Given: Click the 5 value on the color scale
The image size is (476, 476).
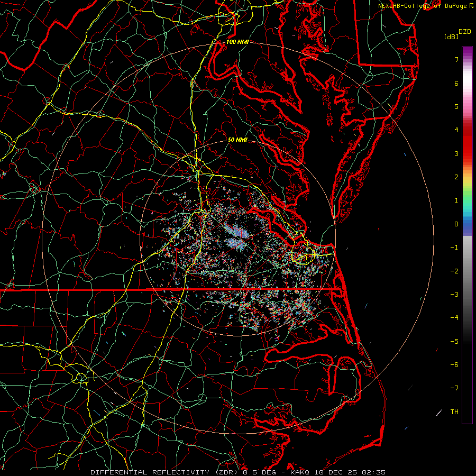Looking at the screenshot, I should [x=456, y=106].
